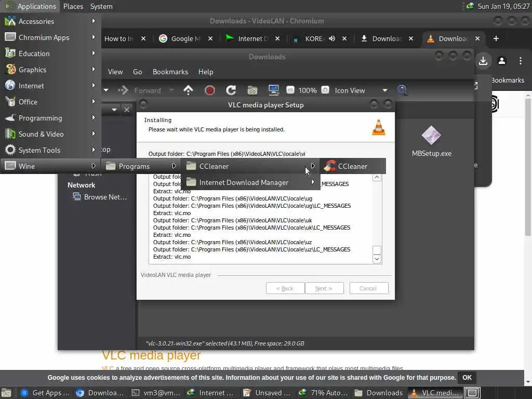The width and height of the screenshot is (532, 399).
Task: Expand the Forward history dropdown arrow
Action: tap(171, 90)
